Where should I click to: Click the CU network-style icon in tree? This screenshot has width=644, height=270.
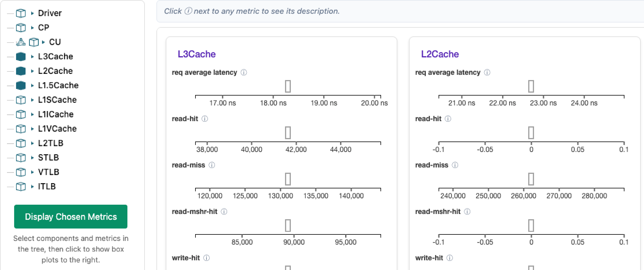point(21,42)
